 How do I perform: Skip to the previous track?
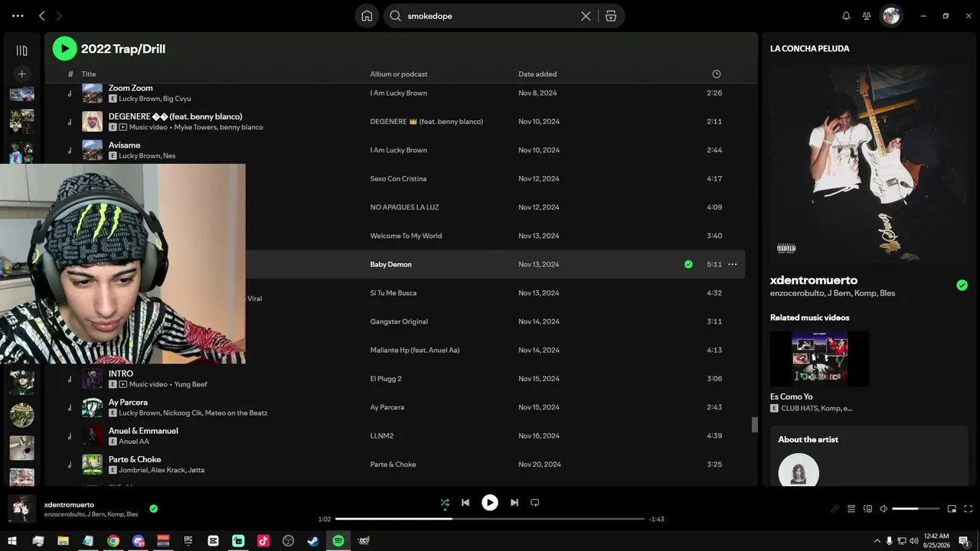[x=465, y=503]
